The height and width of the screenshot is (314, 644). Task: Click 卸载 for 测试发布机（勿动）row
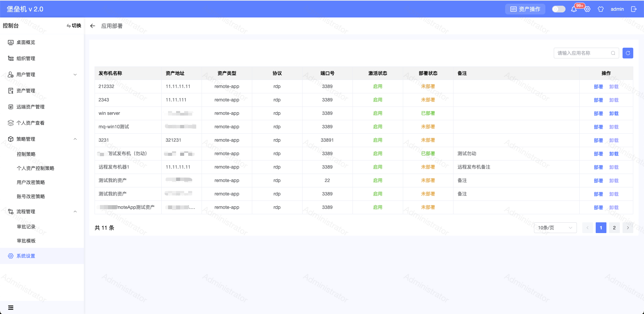pos(614,154)
